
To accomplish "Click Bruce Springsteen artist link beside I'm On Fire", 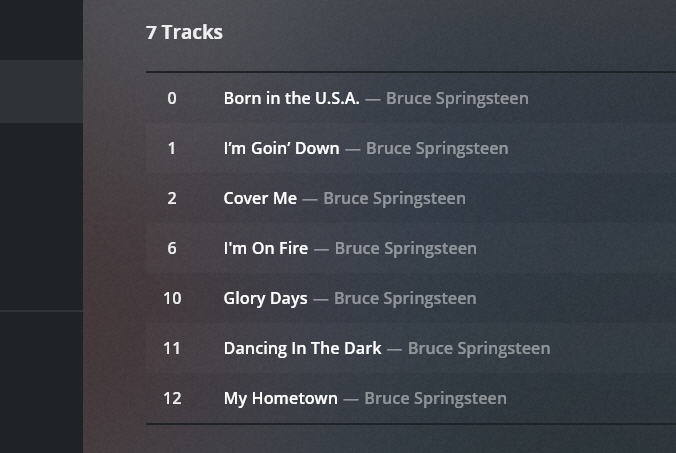I will point(405,248).
